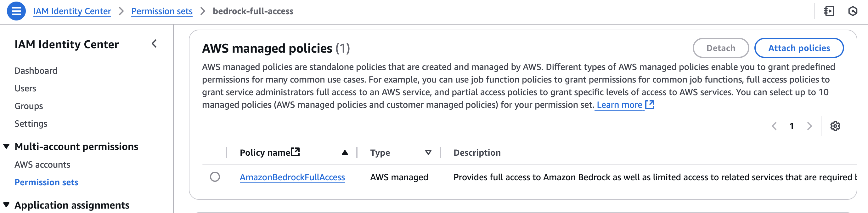Click the Attach policies button
This screenshot has width=868, height=213.
tap(799, 48)
